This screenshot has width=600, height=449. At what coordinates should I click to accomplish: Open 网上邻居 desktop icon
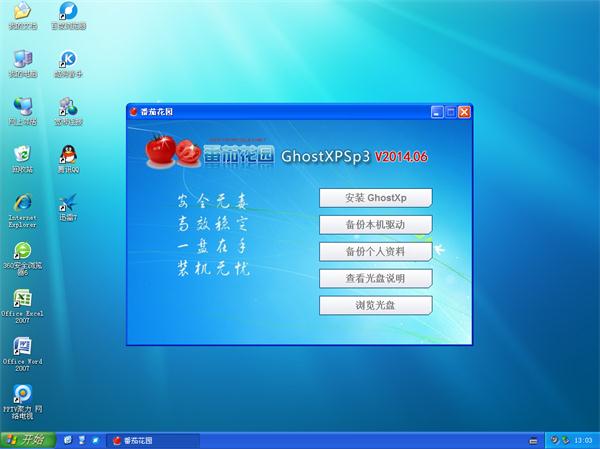(x=22, y=106)
